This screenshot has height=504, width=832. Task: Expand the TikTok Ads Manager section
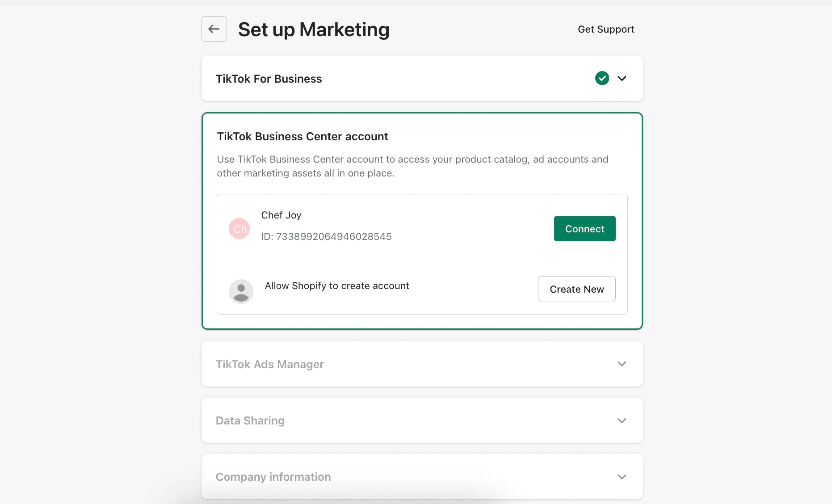pos(622,364)
